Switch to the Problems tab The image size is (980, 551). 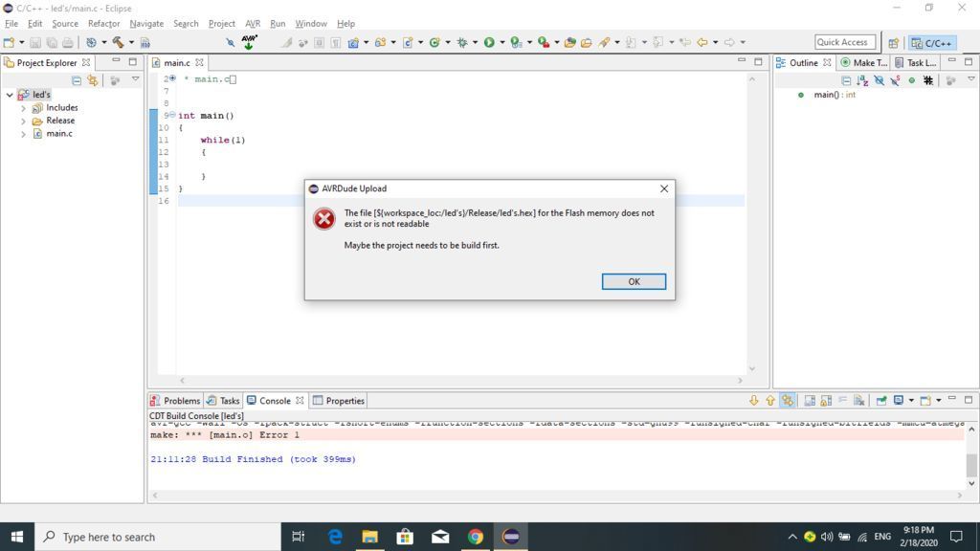pyautogui.click(x=182, y=400)
